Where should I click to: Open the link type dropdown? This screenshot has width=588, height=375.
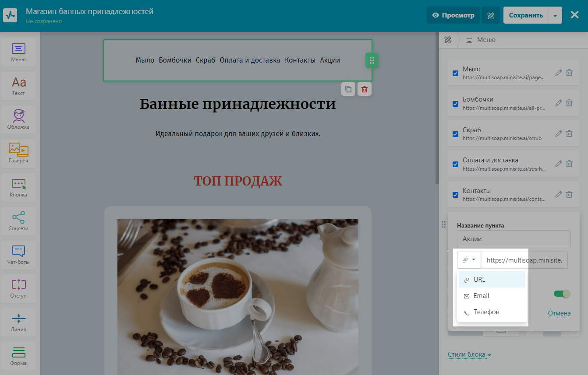tap(469, 260)
